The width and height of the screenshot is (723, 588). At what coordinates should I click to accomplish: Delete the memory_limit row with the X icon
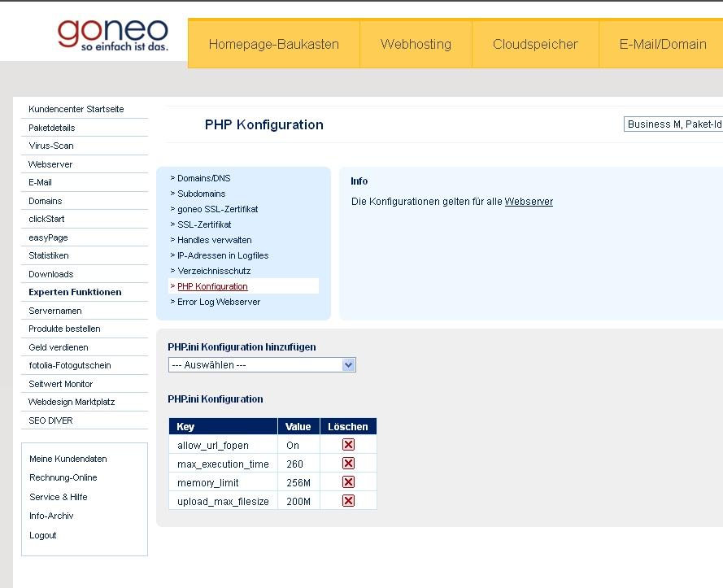[x=348, y=481]
